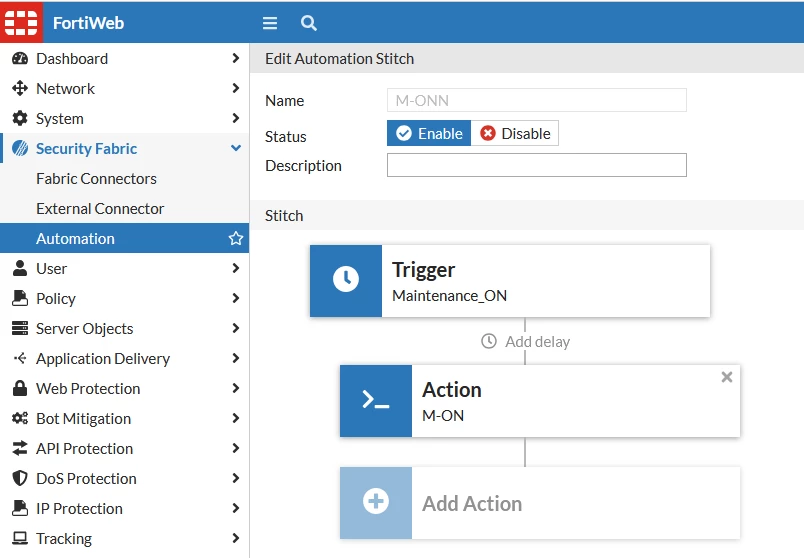The height and width of the screenshot is (558, 804).
Task: Open Action M-ON card
Action: [540, 401]
